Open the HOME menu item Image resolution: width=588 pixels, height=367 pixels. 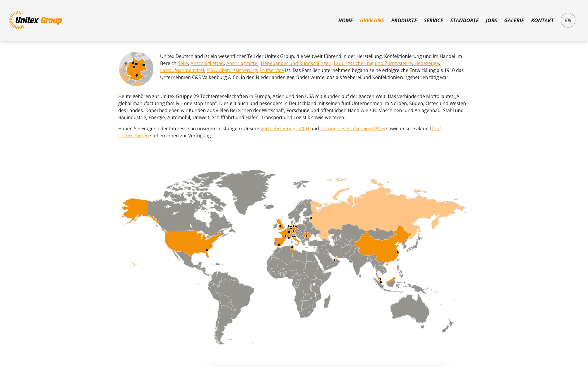tap(345, 20)
